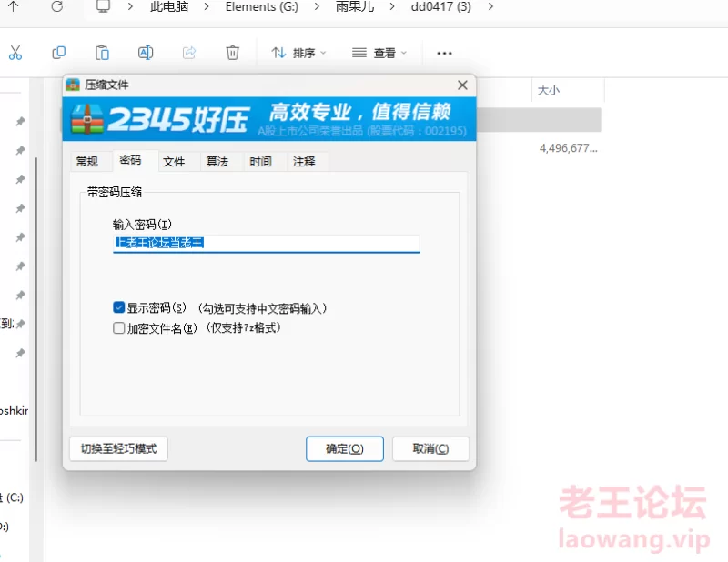Click the last pin icon in sidebar
Viewport: 728px width, 562px height.
pyautogui.click(x=20, y=353)
